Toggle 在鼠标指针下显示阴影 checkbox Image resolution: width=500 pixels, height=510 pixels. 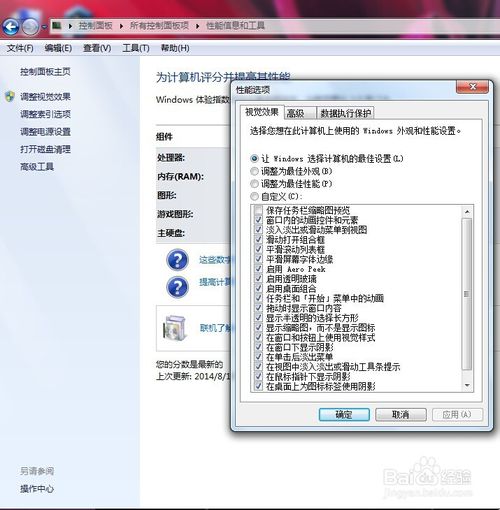pyautogui.click(x=258, y=377)
